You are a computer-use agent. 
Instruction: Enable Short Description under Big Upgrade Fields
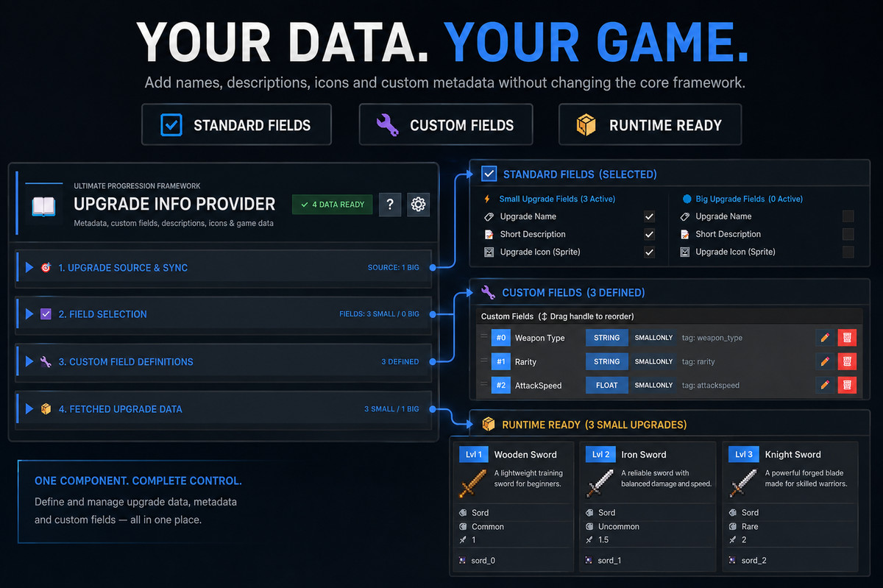848,234
